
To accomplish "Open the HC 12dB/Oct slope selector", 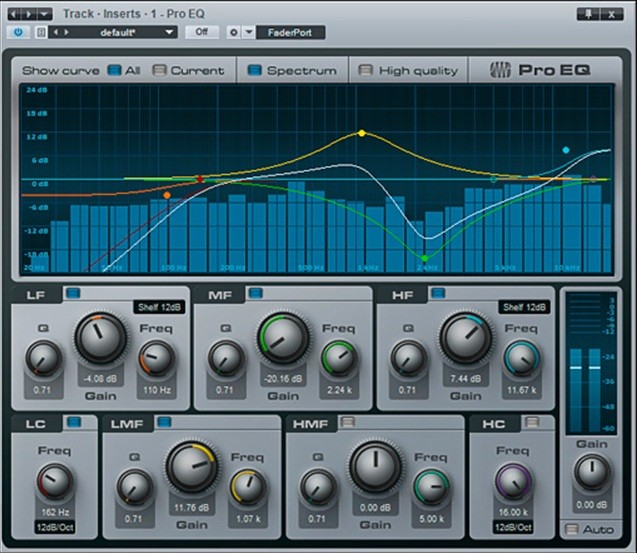I will tap(513, 527).
